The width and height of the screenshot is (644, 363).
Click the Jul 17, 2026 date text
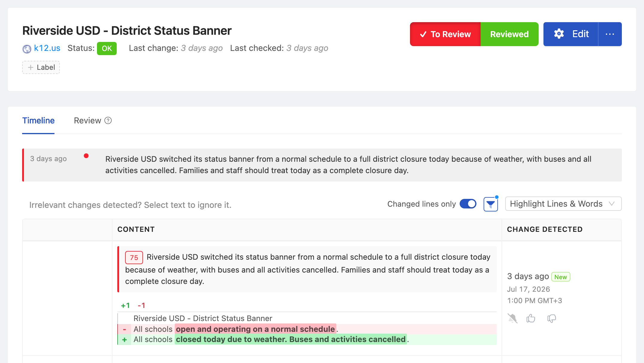pyautogui.click(x=528, y=289)
